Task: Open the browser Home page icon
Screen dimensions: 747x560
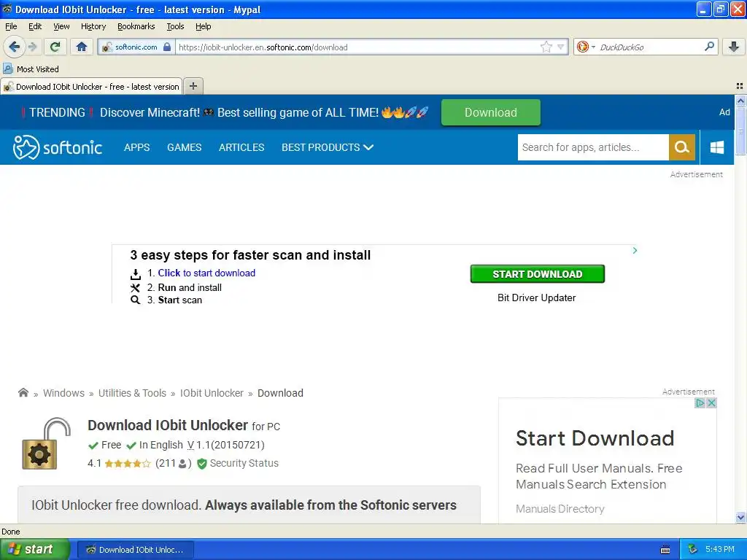Action: [x=82, y=47]
